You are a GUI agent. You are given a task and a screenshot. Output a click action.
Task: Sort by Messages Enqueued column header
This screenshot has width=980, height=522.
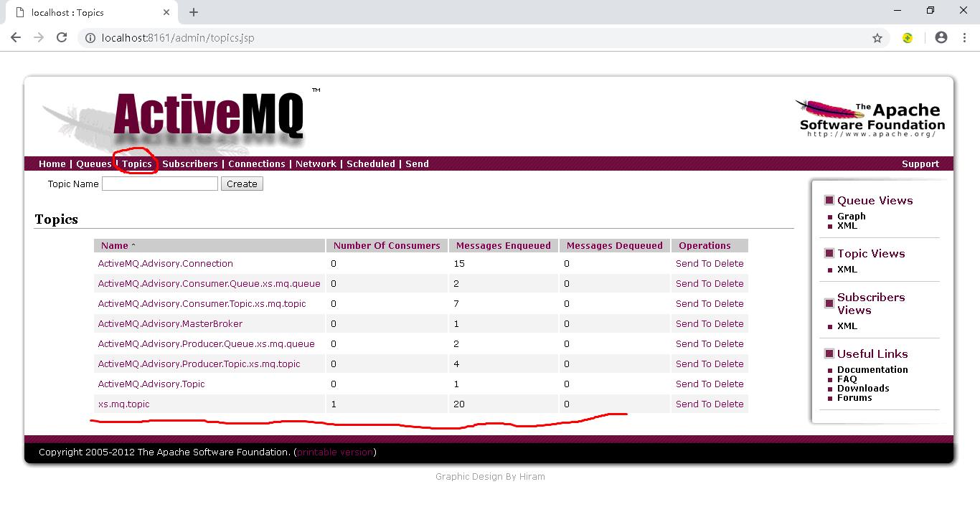click(x=503, y=245)
